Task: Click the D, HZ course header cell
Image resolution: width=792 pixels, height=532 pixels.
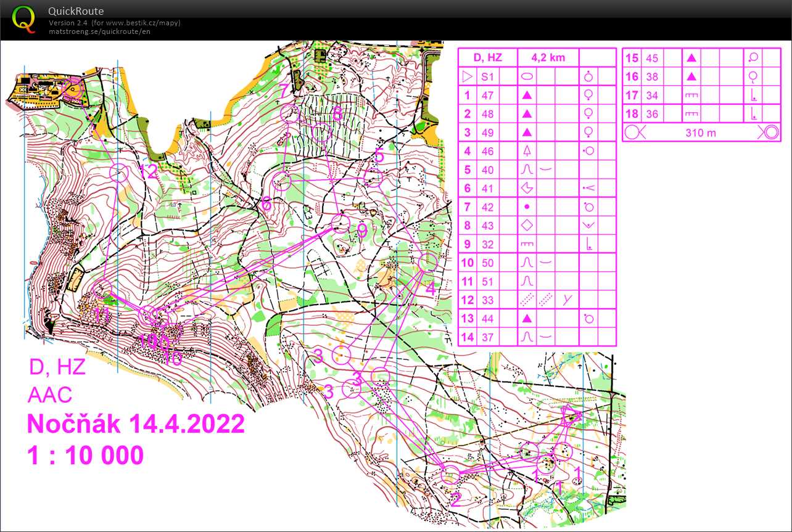Action: tap(487, 57)
